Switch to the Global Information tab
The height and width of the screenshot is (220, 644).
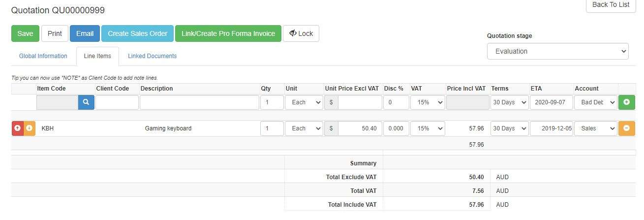click(43, 56)
